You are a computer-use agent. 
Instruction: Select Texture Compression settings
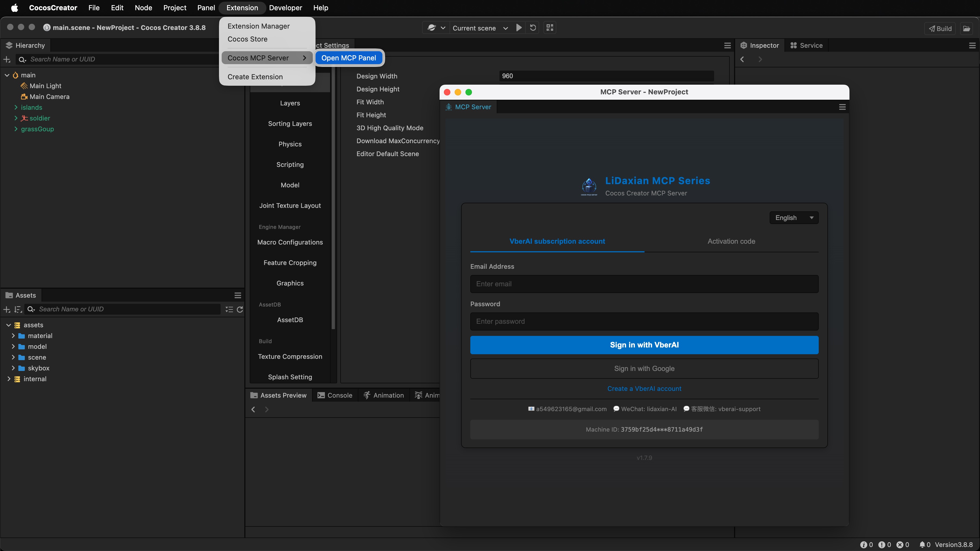click(x=290, y=357)
